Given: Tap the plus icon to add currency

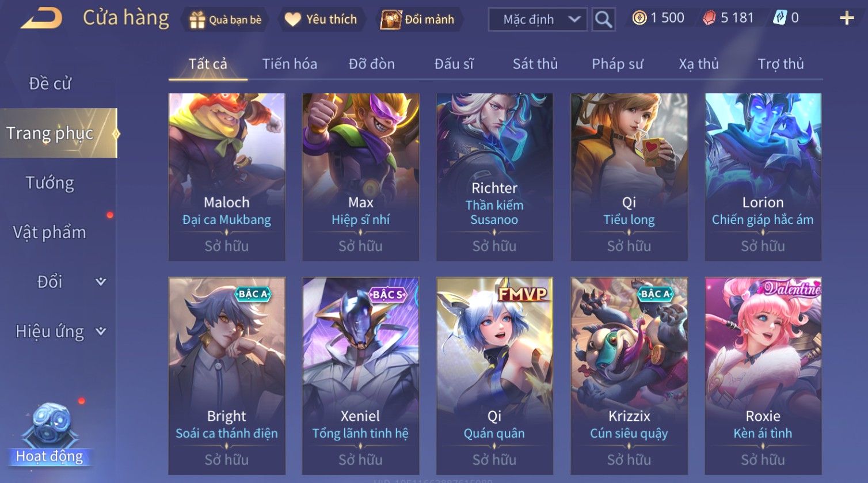Looking at the screenshot, I should [847, 18].
